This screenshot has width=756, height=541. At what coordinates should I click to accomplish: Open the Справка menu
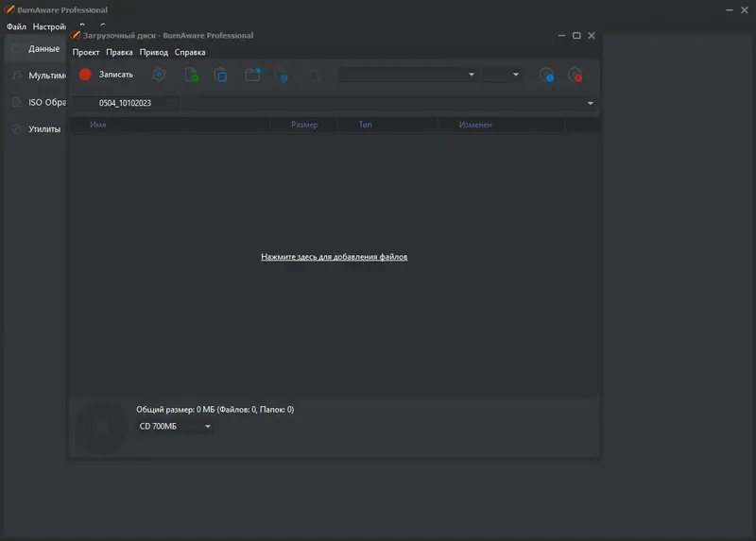(190, 52)
